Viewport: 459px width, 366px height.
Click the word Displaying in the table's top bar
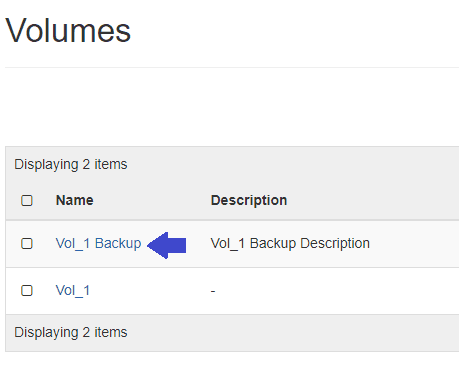[46, 165]
